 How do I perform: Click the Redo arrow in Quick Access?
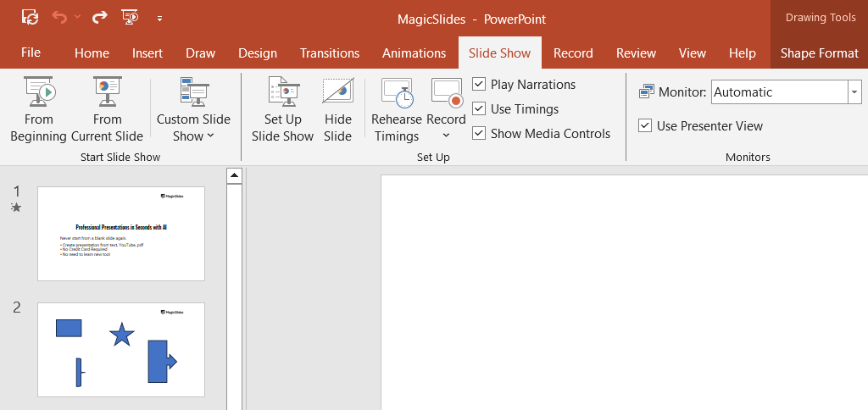(x=99, y=17)
